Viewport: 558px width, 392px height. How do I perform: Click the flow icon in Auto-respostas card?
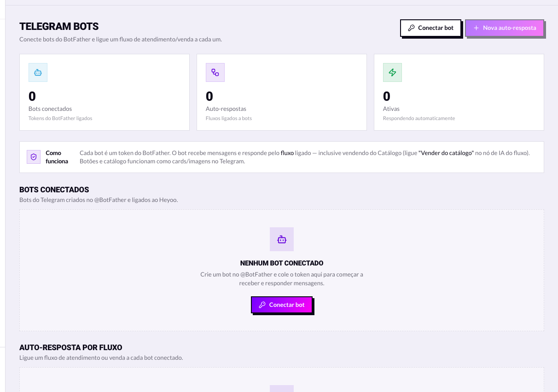[x=215, y=72]
